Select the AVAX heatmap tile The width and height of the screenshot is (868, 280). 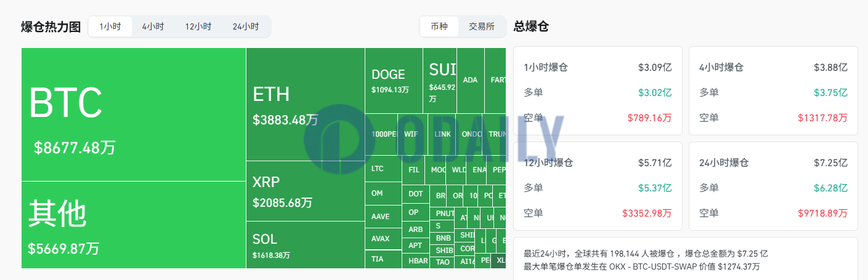tap(383, 239)
